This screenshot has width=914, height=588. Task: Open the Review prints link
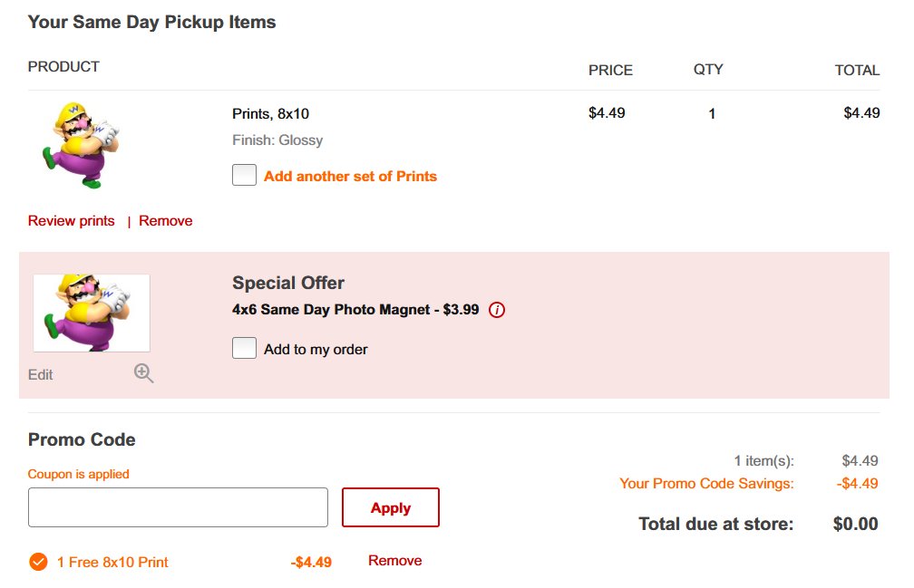72,221
